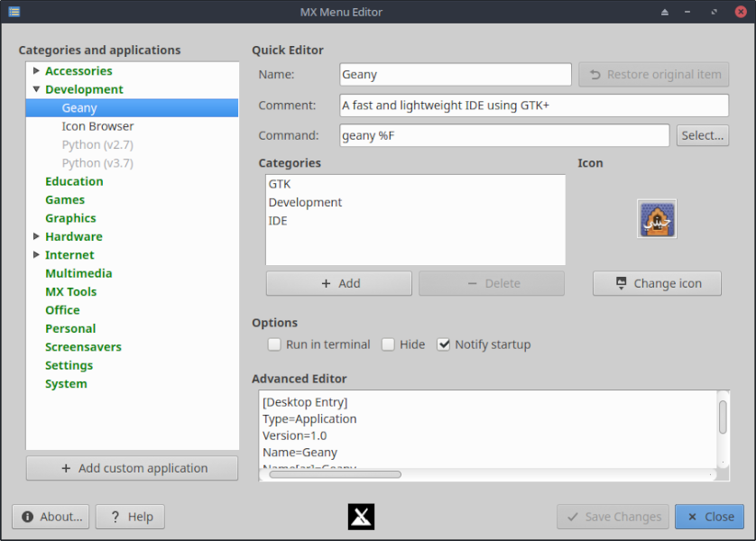Click the Version=1.0 line
The image size is (756, 541).
point(295,436)
